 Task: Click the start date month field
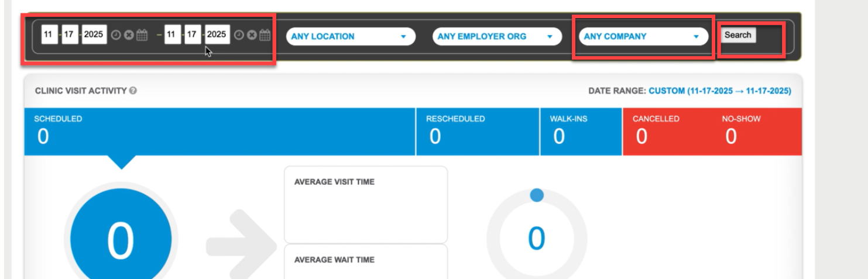click(48, 35)
